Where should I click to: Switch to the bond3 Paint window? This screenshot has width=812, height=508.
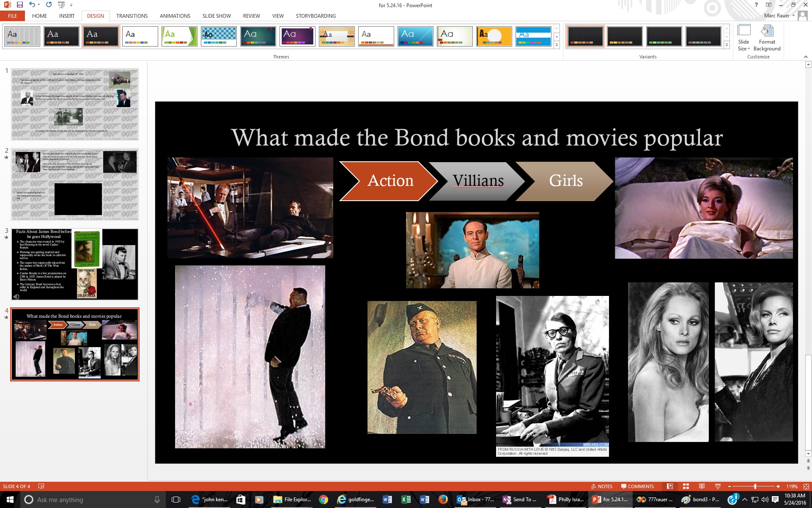pos(700,500)
